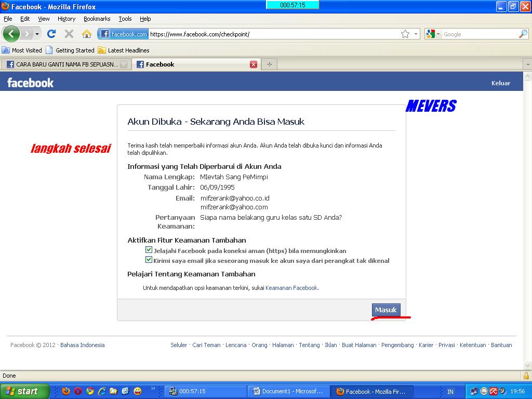The image size is (532, 399).
Task: Go back with the green Back arrow
Action: pyautogui.click(x=11, y=34)
